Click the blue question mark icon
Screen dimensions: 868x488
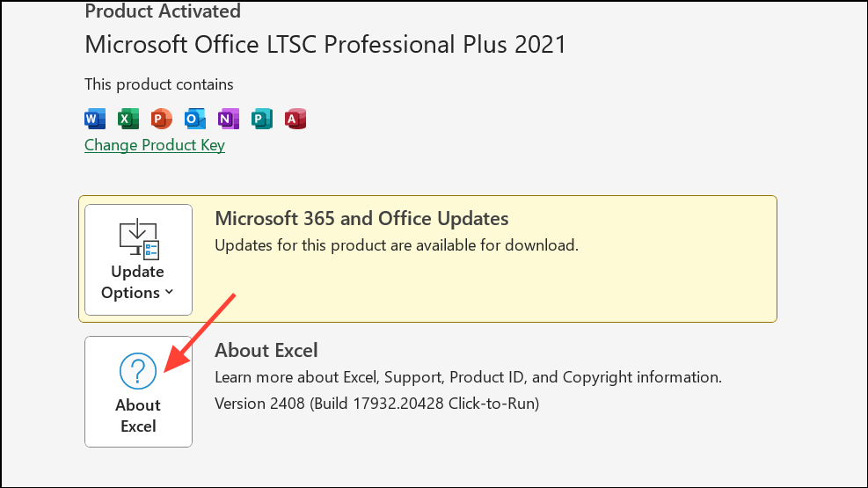click(138, 372)
